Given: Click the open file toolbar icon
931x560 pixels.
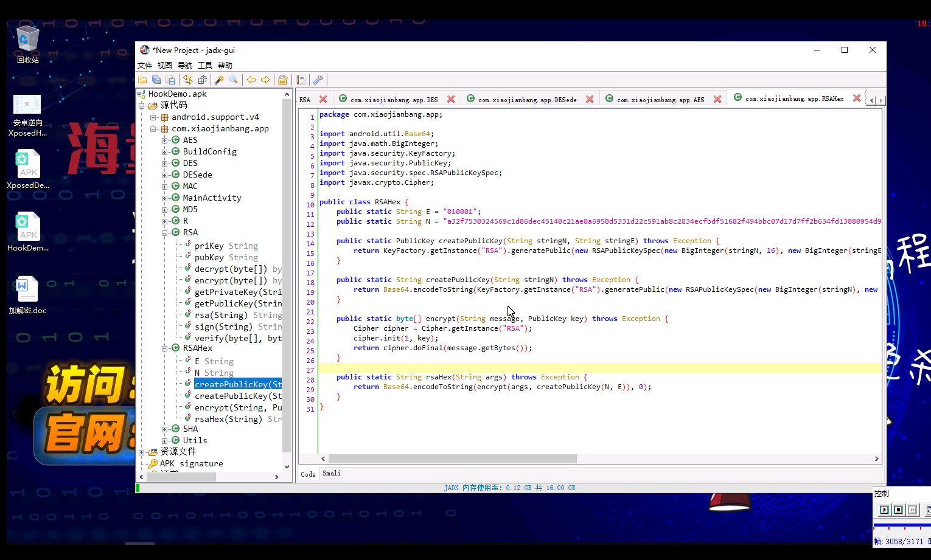Looking at the screenshot, I should coord(142,80).
